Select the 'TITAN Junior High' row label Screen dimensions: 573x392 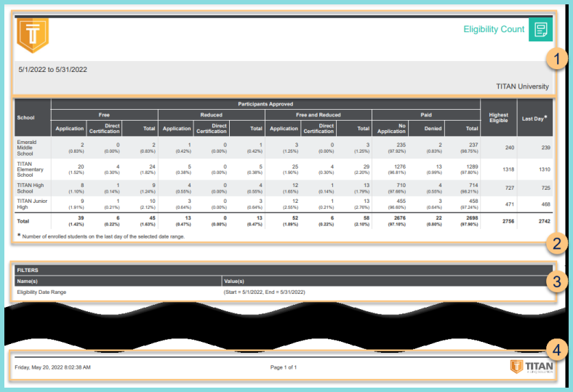click(32, 204)
